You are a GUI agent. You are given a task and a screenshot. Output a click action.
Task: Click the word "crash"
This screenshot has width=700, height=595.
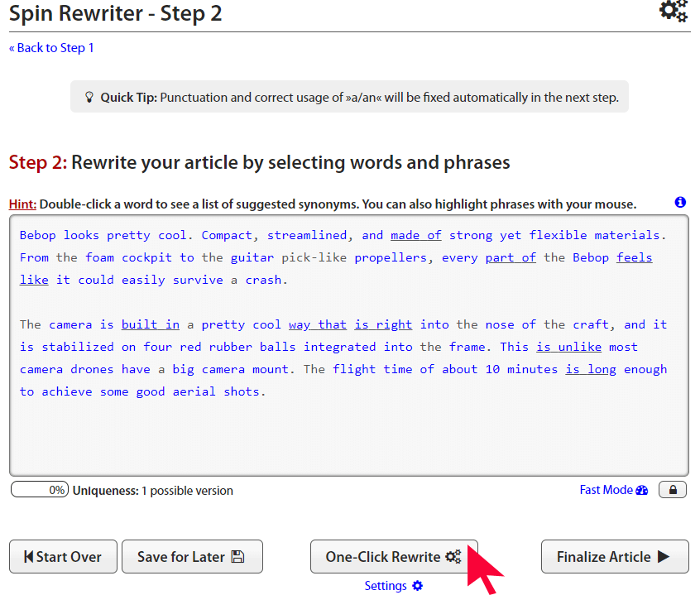click(263, 280)
